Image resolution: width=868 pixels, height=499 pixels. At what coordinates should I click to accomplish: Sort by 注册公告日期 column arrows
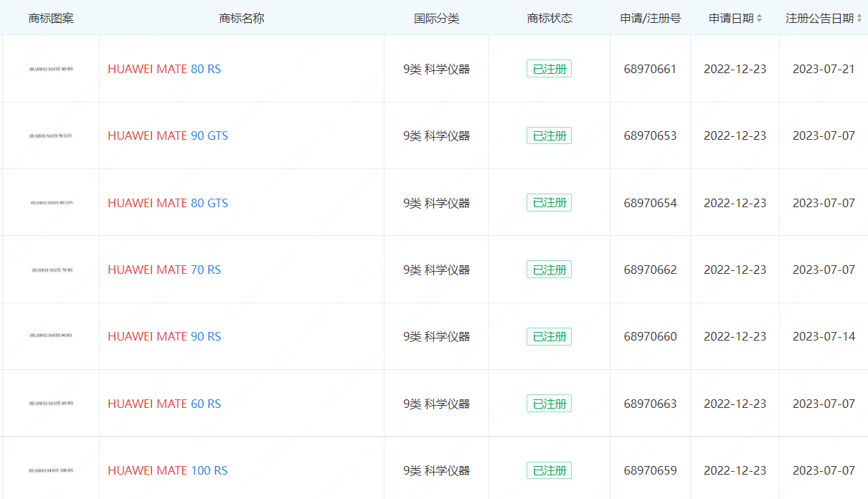click(859, 19)
